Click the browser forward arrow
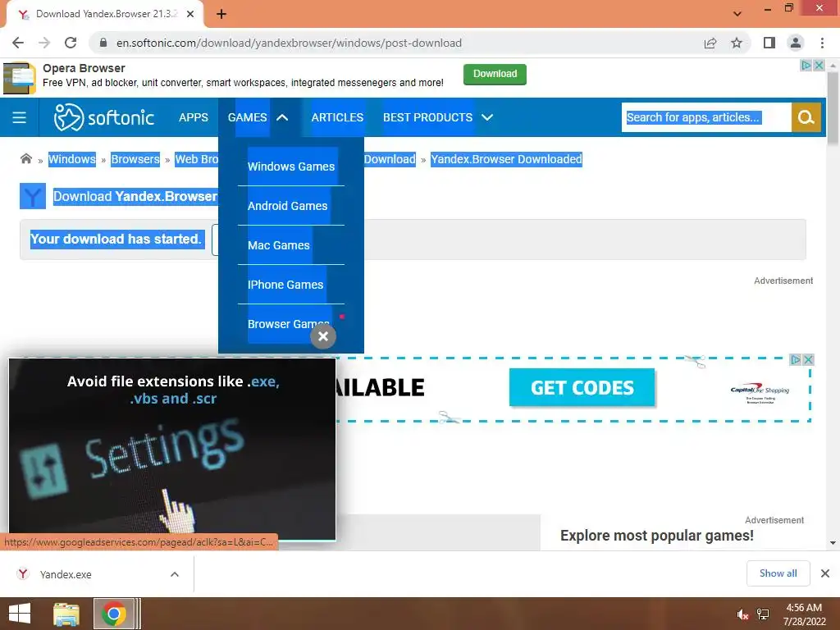The height and width of the screenshot is (630, 840). point(44,43)
